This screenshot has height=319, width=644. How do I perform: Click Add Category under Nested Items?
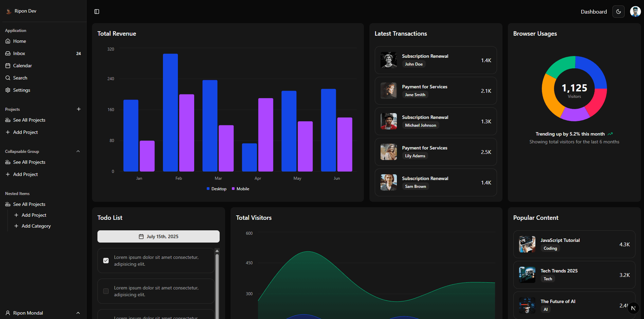pyautogui.click(x=36, y=226)
